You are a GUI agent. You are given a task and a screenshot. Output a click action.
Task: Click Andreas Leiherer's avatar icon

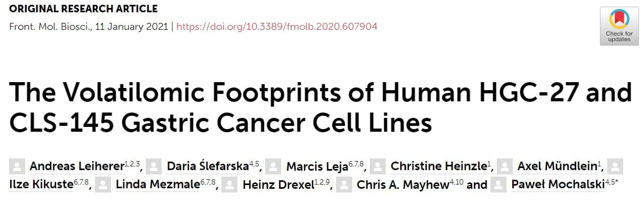pos(17,166)
